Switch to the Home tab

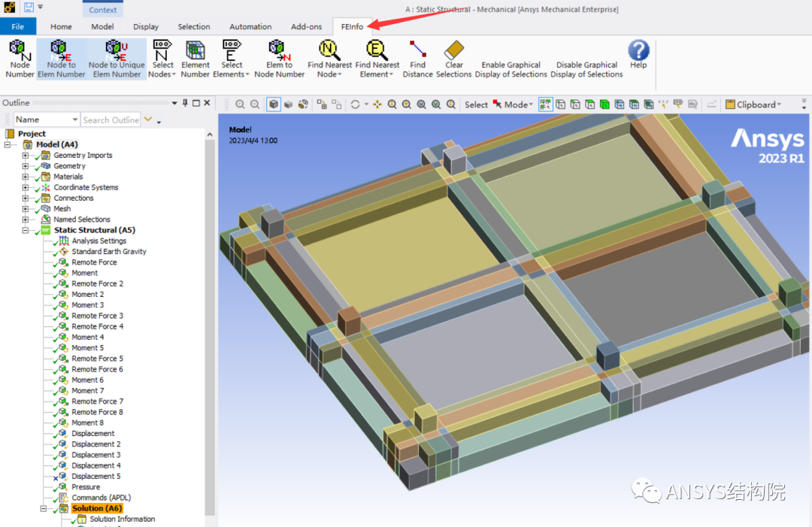[x=61, y=26]
